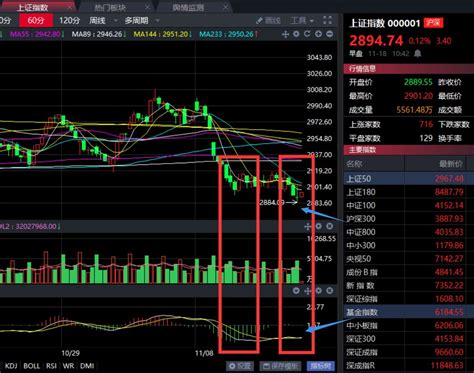Expand the dropdown arrow next to 周线

116,21
